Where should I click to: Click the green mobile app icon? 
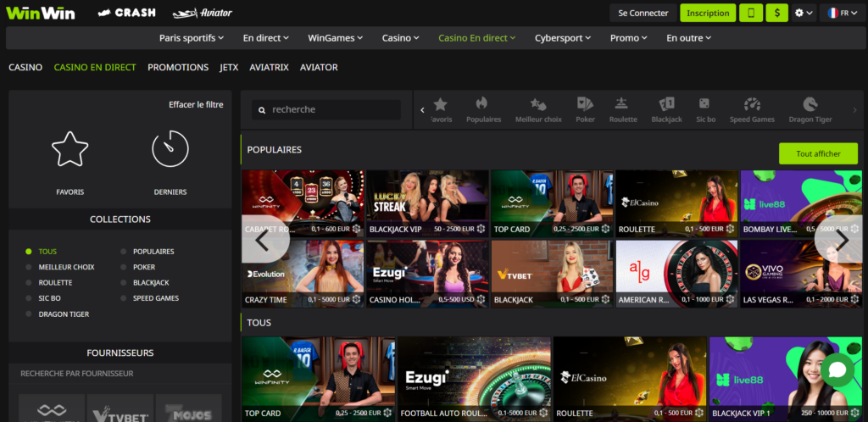coord(750,13)
